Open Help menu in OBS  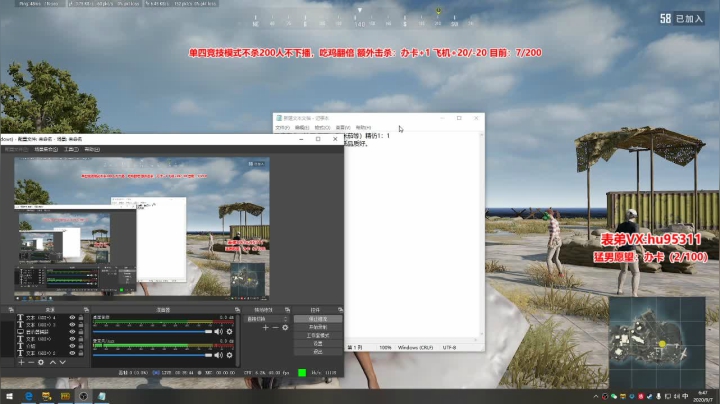[92, 149]
